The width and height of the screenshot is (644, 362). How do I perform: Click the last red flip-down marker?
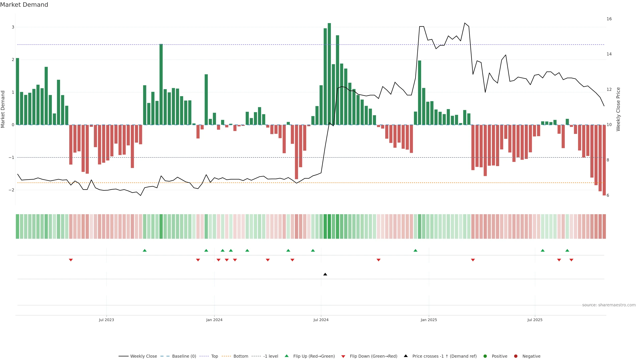pyautogui.click(x=571, y=260)
